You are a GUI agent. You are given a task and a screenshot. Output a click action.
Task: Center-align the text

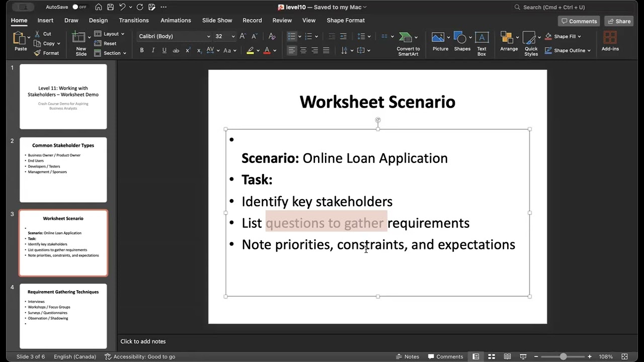[303, 50]
